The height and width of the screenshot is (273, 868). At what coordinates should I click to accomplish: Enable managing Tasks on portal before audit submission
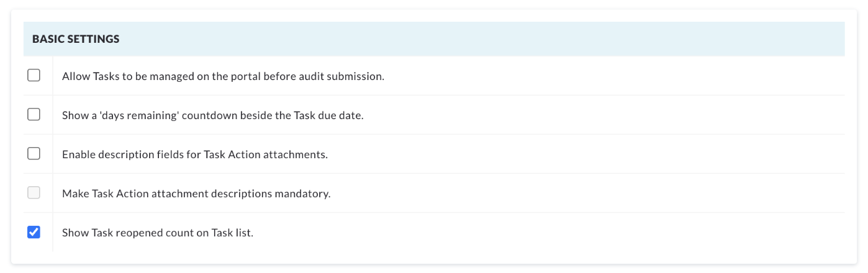[x=34, y=75]
